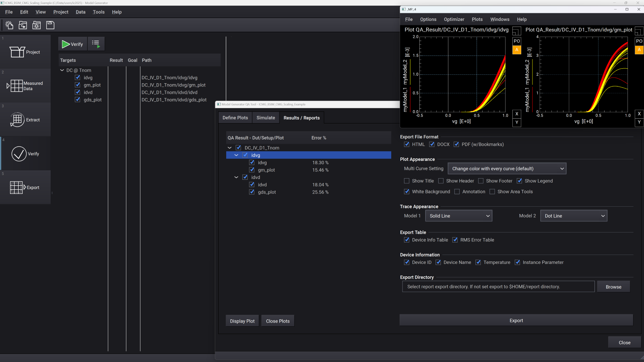Click the X axis button on idvg plot
This screenshot has height=362, width=644.
point(517,114)
